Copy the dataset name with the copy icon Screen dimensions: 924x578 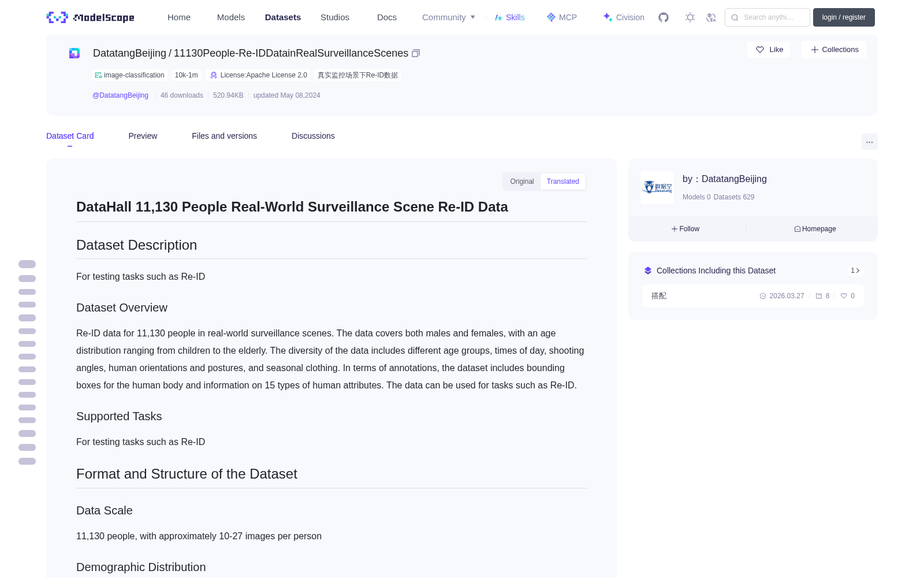[x=416, y=53]
